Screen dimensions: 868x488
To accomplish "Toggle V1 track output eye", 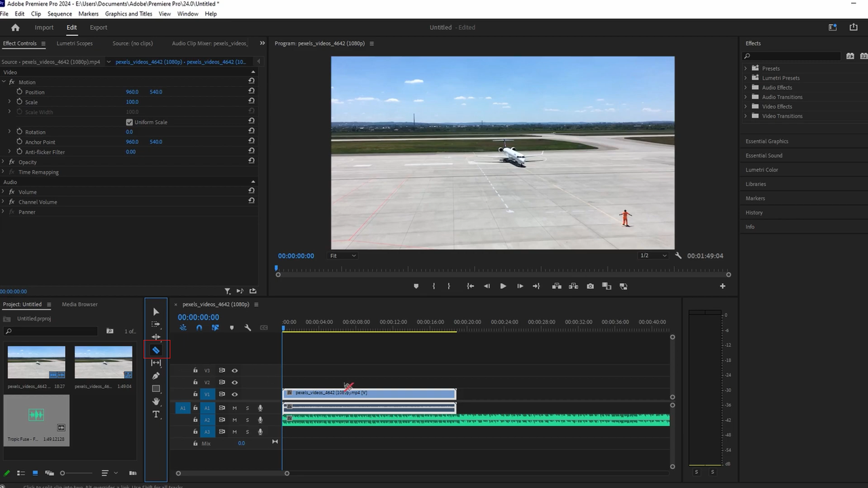I will pos(235,394).
